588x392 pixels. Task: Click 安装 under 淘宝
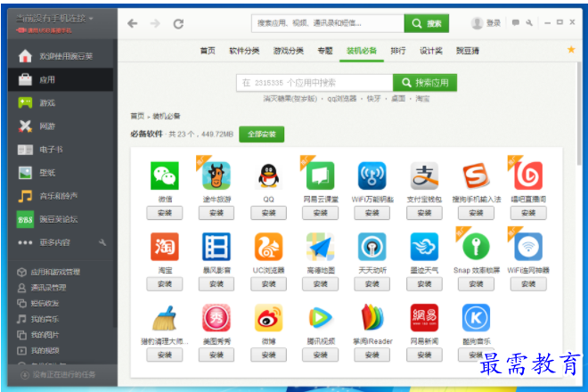pos(165,284)
